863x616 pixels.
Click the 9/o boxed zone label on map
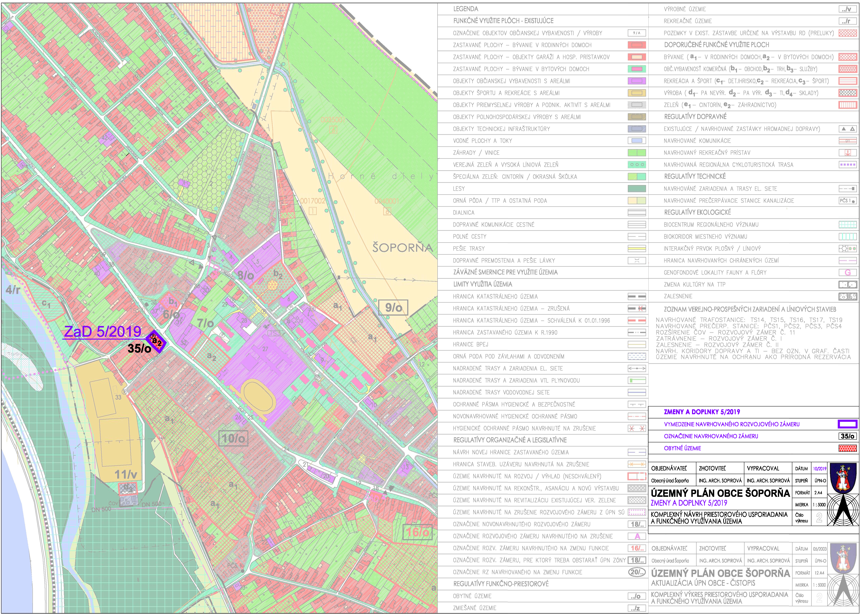click(x=393, y=308)
